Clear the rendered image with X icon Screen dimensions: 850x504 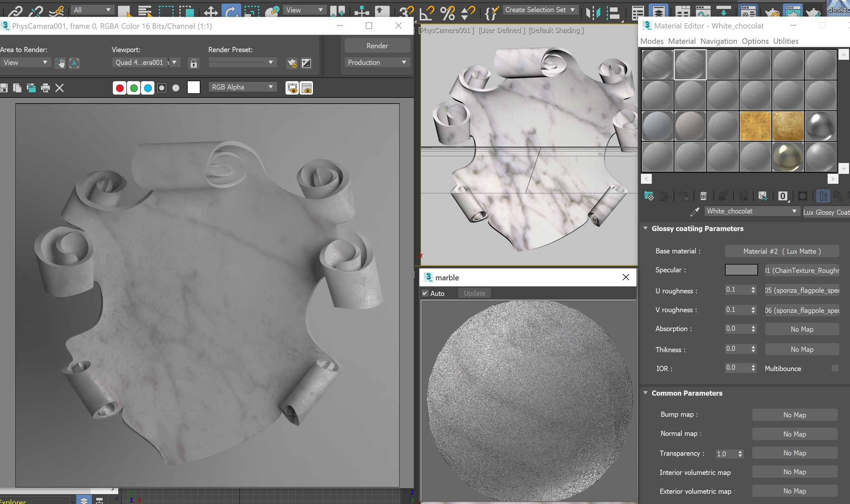point(59,88)
